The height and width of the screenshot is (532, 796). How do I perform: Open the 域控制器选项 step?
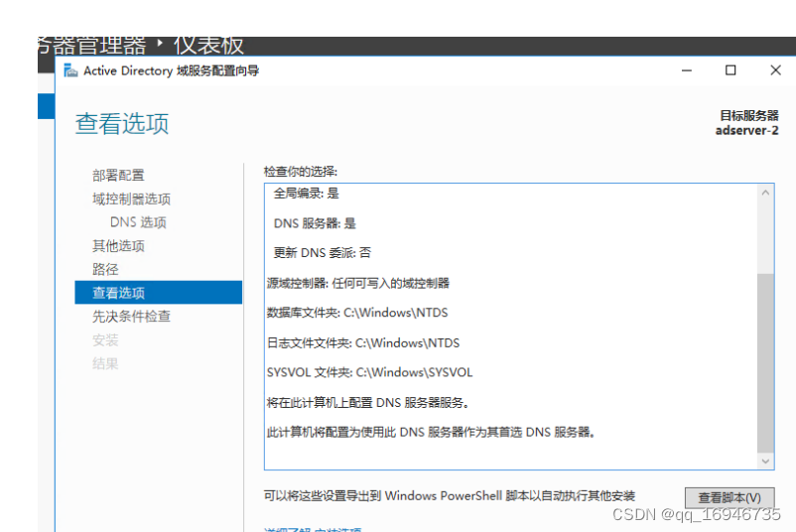[x=131, y=199]
